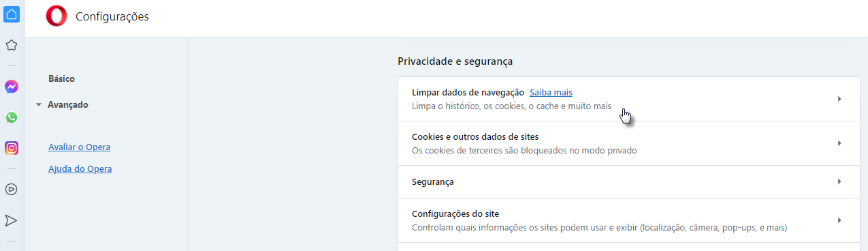
Task: Expand arrow for Cookies e outros dados
Action: point(839,143)
